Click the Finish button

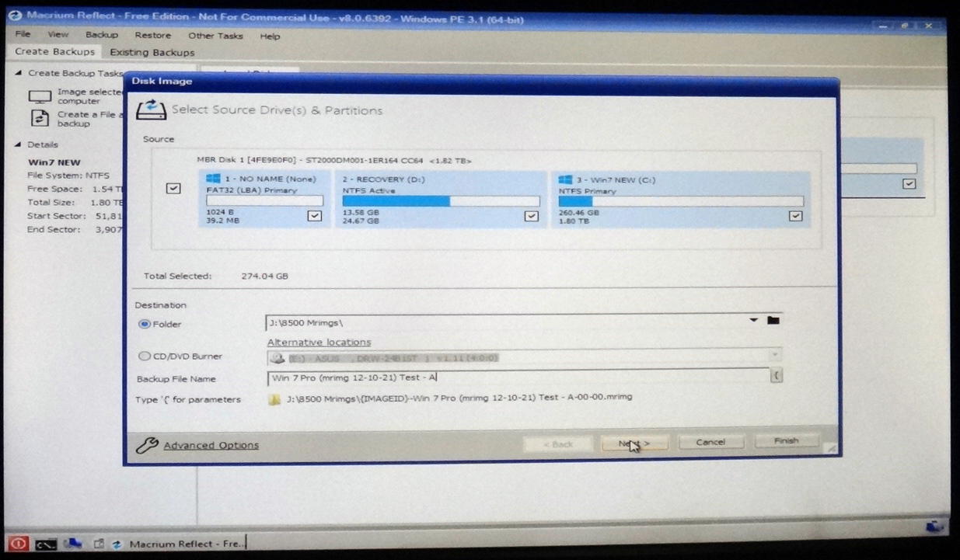click(x=786, y=441)
